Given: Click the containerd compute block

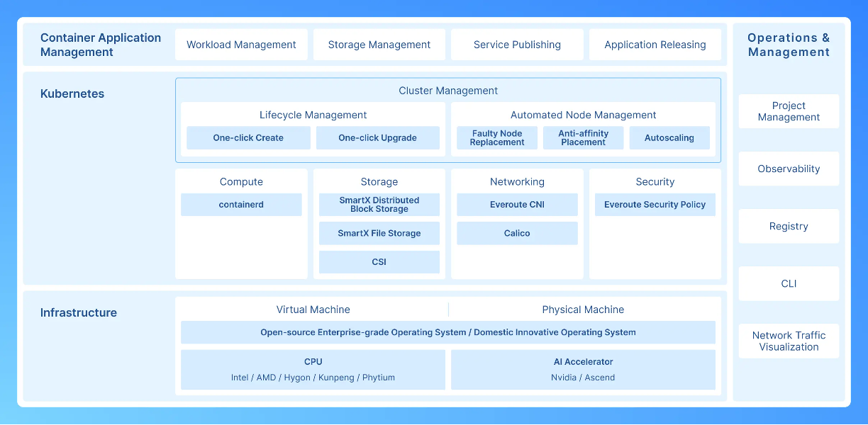Looking at the screenshot, I should tap(241, 205).
